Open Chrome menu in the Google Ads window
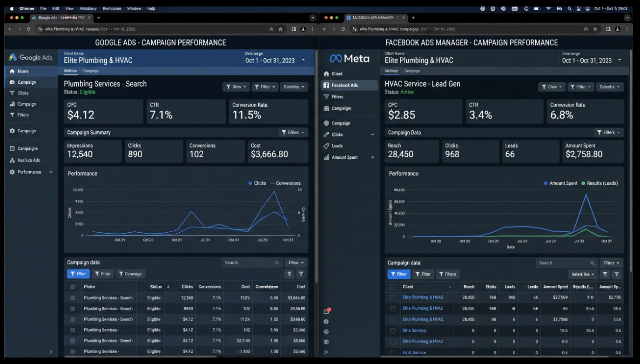640x364 pixels. click(x=312, y=29)
